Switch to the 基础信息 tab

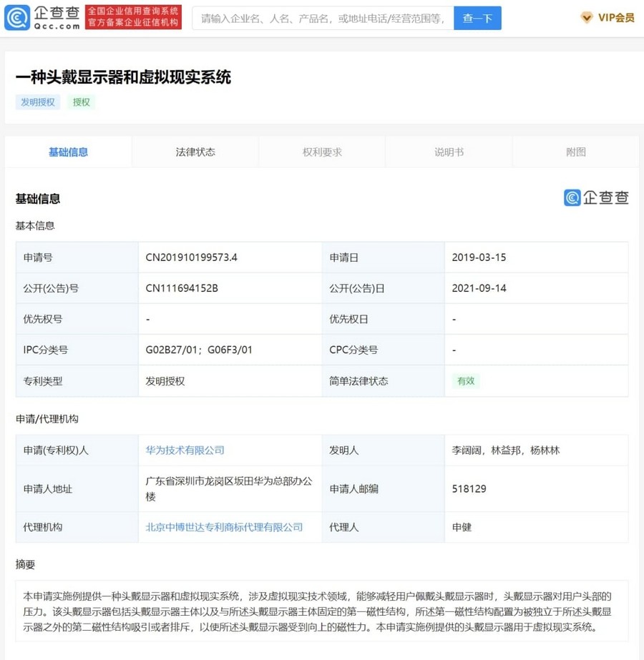tap(68, 152)
